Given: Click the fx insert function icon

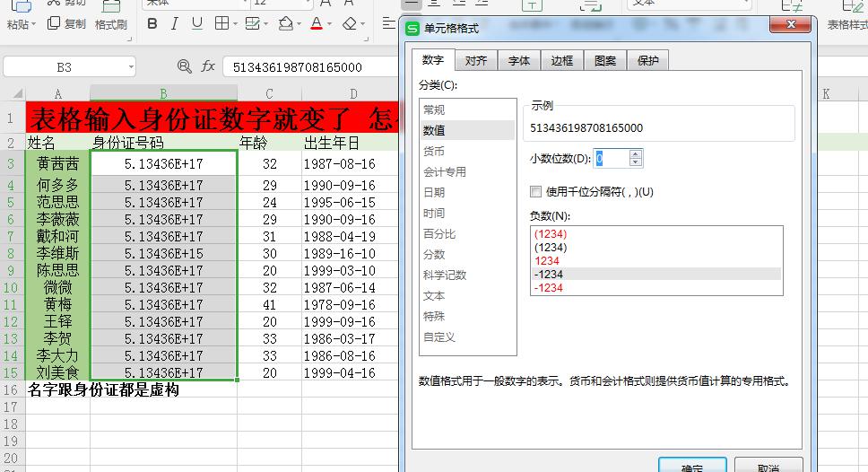Looking at the screenshot, I should pyautogui.click(x=208, y=67).
